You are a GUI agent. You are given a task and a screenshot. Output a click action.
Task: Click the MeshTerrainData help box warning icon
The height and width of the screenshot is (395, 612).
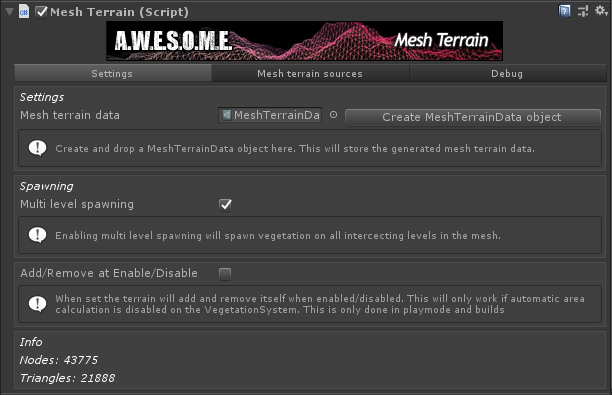(x=37, y=148)
